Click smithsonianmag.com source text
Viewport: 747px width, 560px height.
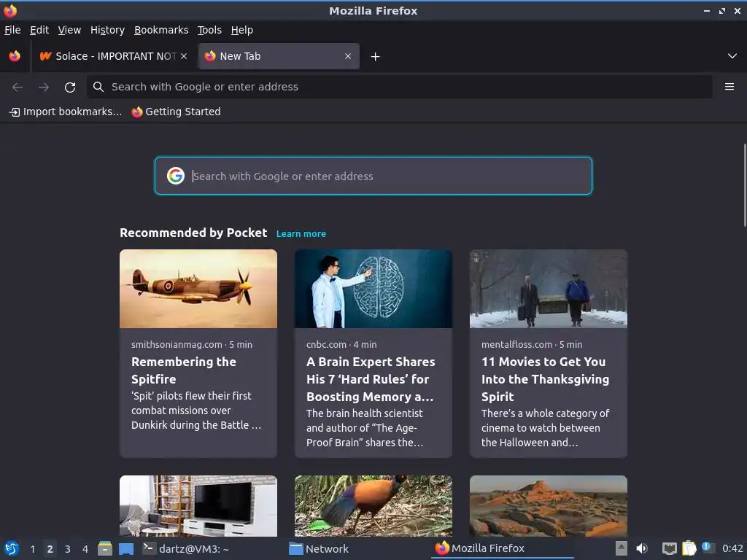point(177,344)
